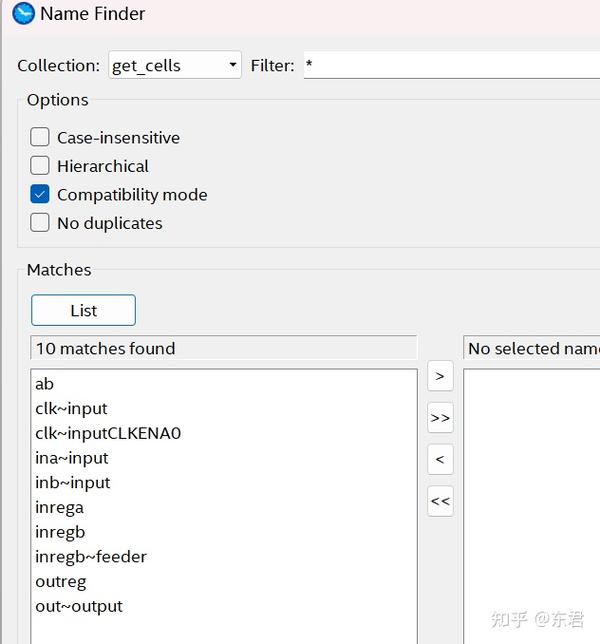Select 'clk~input' in the matches list
The height and width of the screenshot is (644, 600).
point(224,409)
